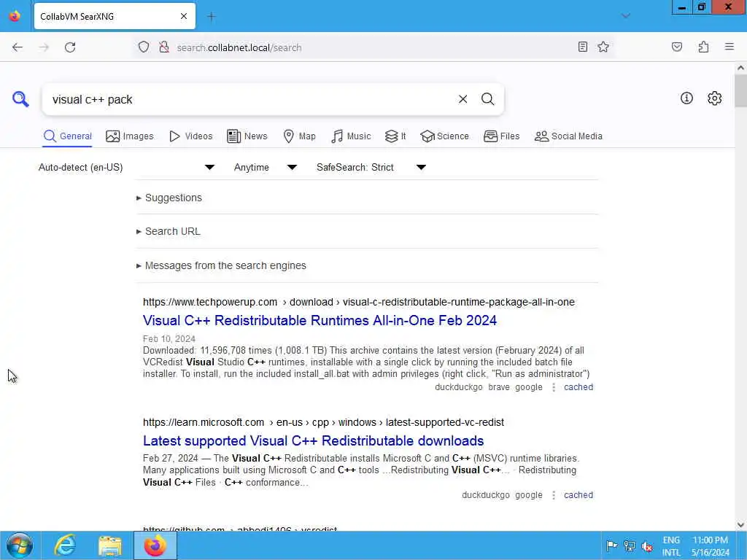Switch to Videos category

coord(190,136)
